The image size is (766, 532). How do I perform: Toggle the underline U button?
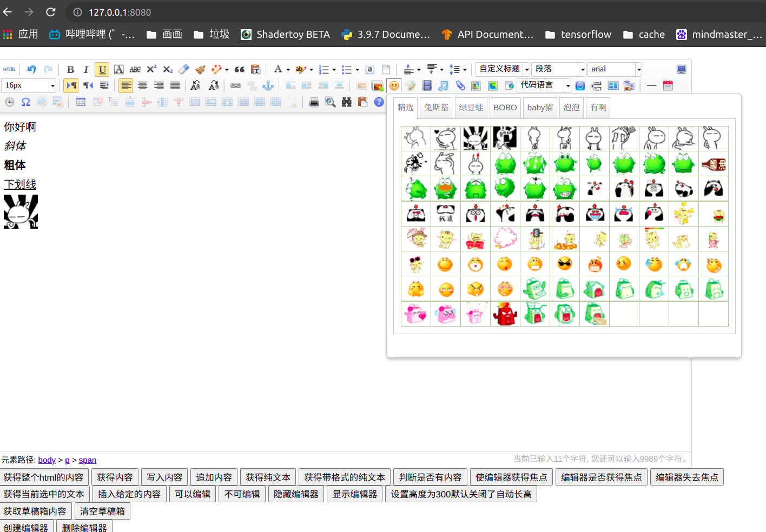coord(102,69)
